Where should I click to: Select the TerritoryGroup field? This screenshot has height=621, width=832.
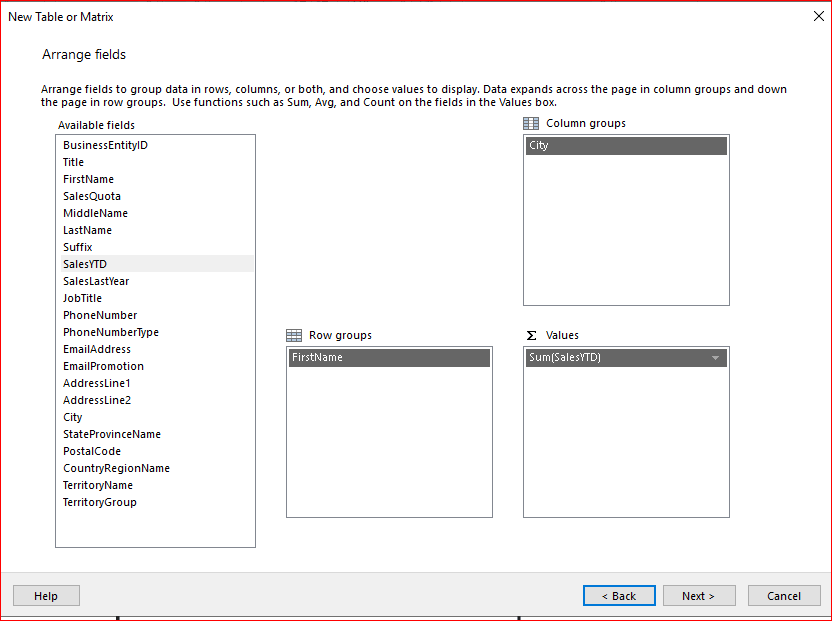100,502
